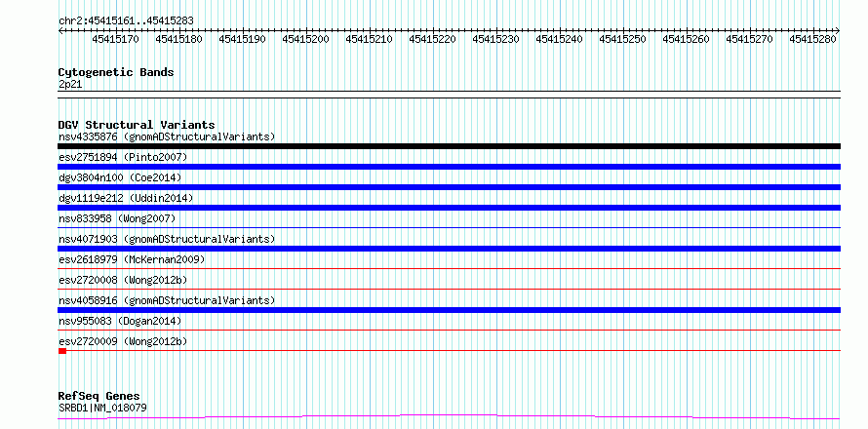Click ruler position 45415200
The image size is (868, 429).
[305, 39]
